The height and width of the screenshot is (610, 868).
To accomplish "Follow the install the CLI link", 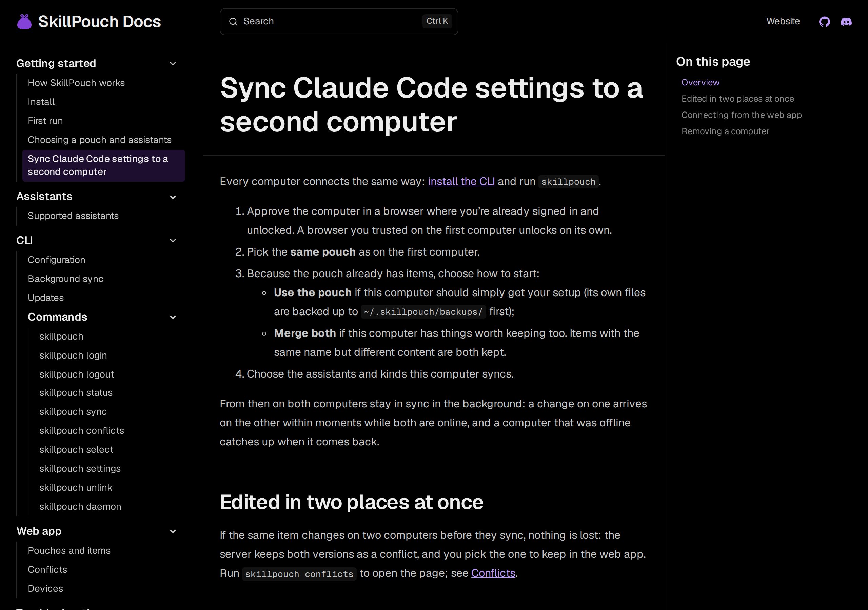I will (461, 181).
